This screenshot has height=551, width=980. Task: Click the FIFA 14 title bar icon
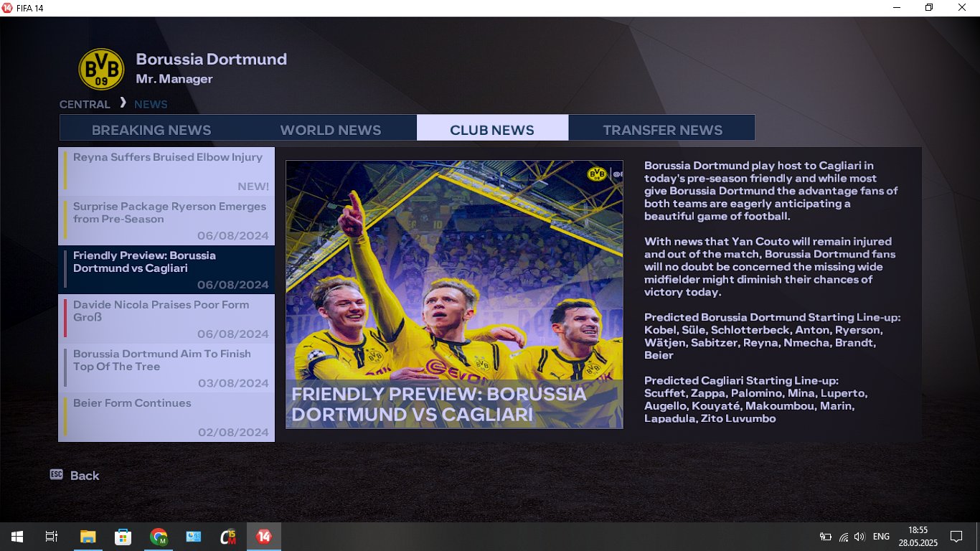click(x=8, y=8)
